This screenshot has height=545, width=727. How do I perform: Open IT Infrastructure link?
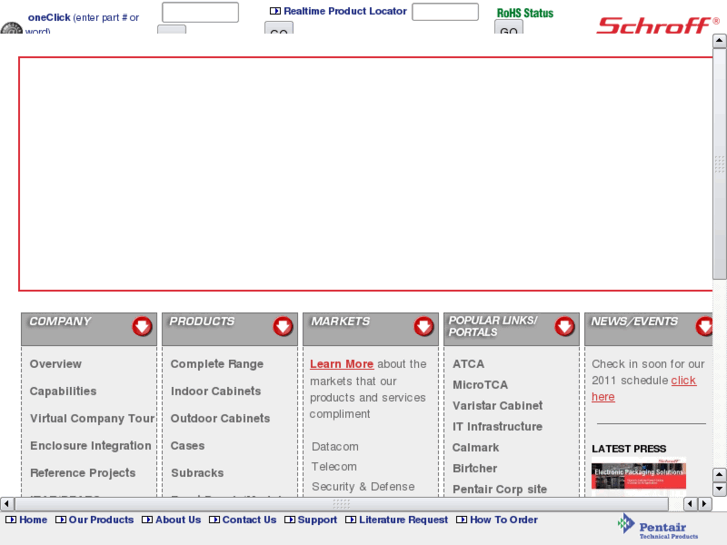(497, 427)
